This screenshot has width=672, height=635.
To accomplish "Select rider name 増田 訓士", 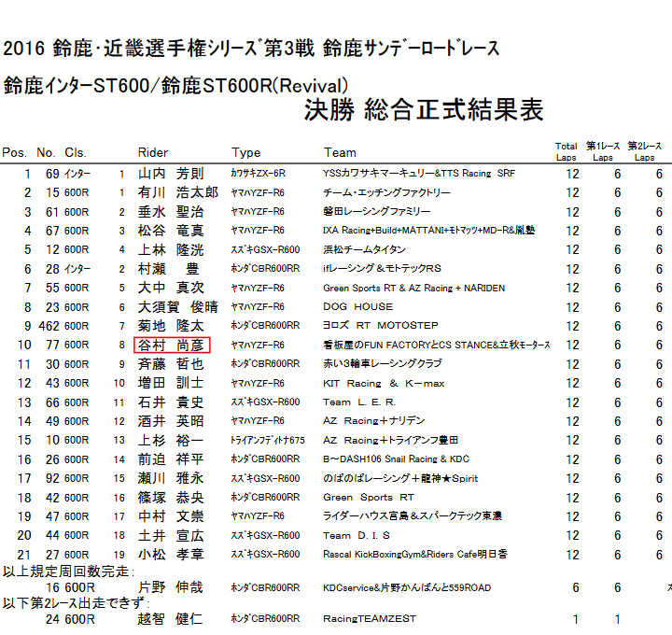I will (x=171, y=383).
